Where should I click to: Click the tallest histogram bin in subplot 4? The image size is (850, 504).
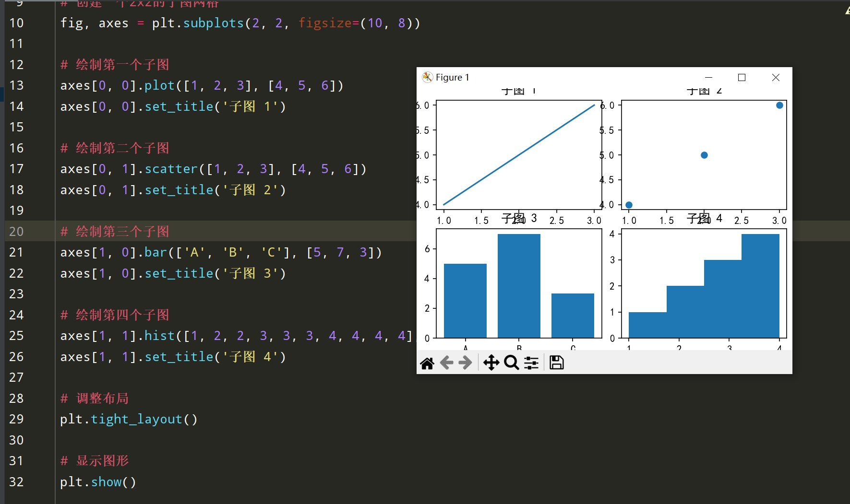click(x=760, y=286)
